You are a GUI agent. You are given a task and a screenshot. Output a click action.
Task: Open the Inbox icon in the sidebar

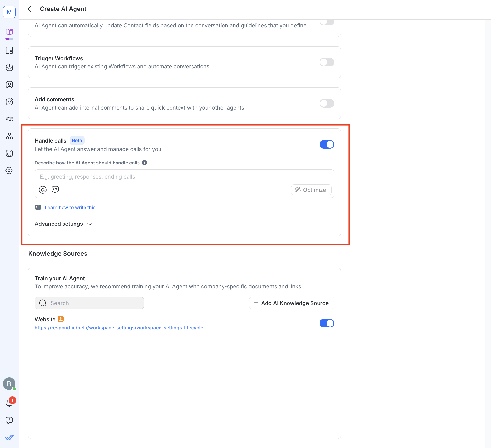tap(9, 68)
